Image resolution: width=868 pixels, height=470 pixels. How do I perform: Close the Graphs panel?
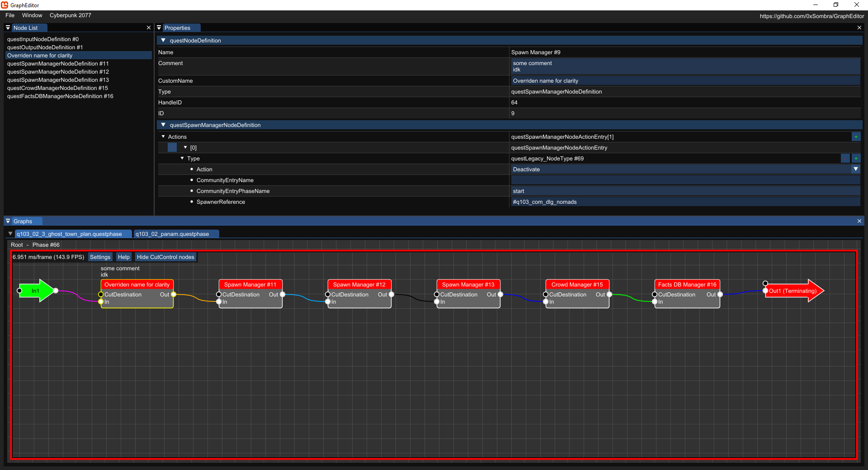[x=859, y=221]
